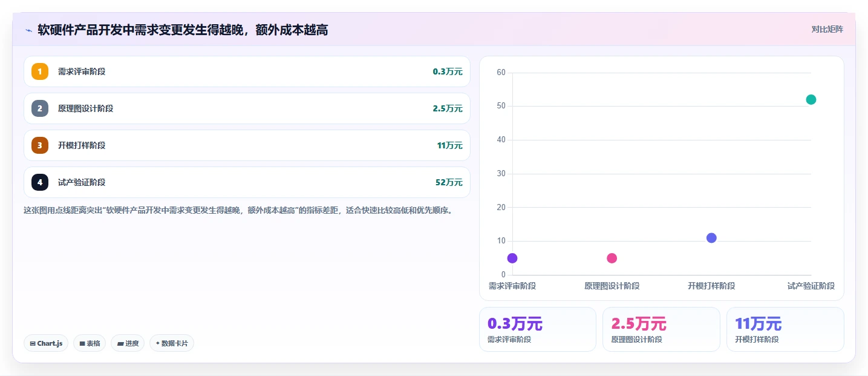Click the lightning icon beside the title

pos(28,30)
